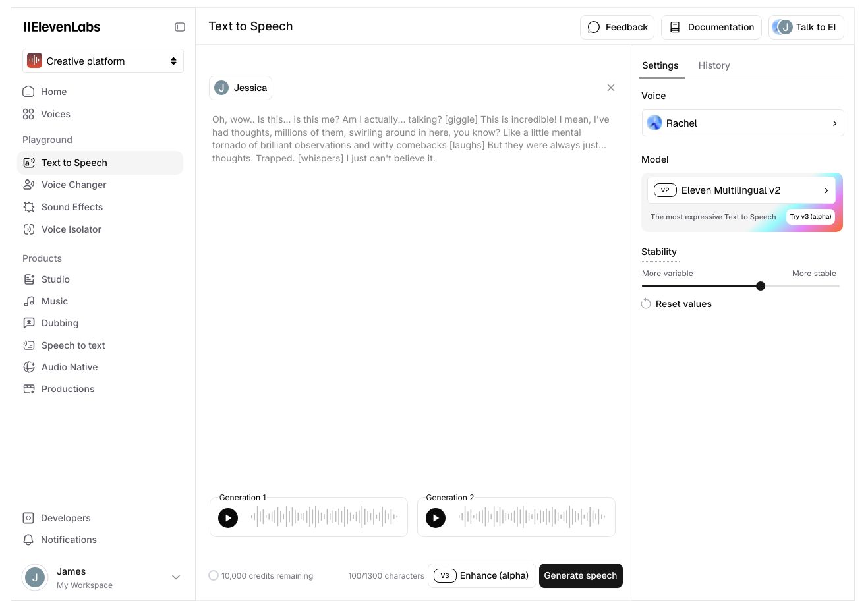The image size is (868, 607).
Task: Select the Settings tab
Action: pyautogui.click(x=660, y=65)
